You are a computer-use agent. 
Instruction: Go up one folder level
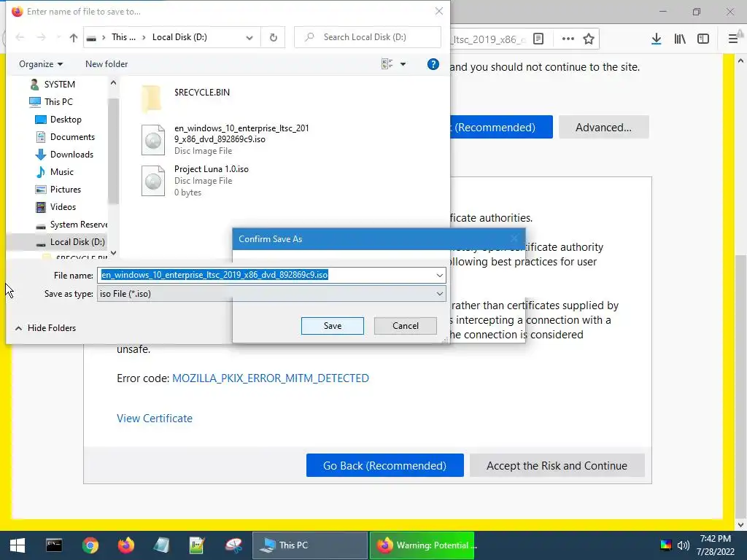tap(74, 37)
